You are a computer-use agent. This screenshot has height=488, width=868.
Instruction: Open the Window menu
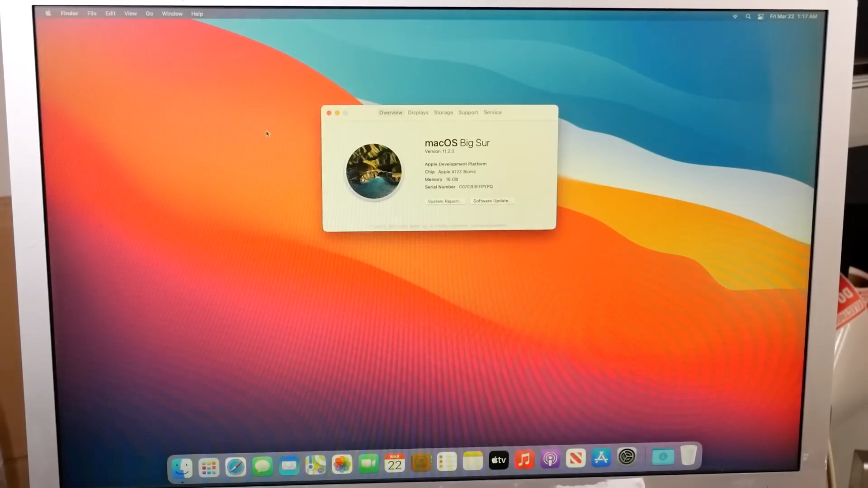172,14
